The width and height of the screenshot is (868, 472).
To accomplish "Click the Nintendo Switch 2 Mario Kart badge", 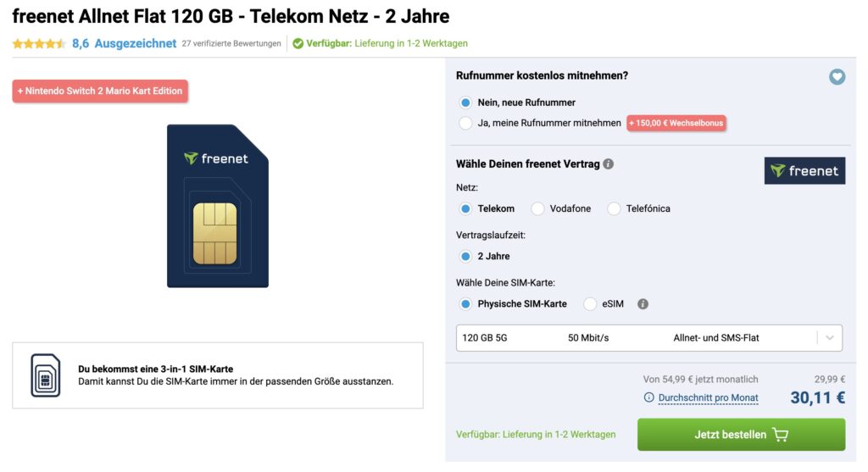I will [x=100, y=92].
